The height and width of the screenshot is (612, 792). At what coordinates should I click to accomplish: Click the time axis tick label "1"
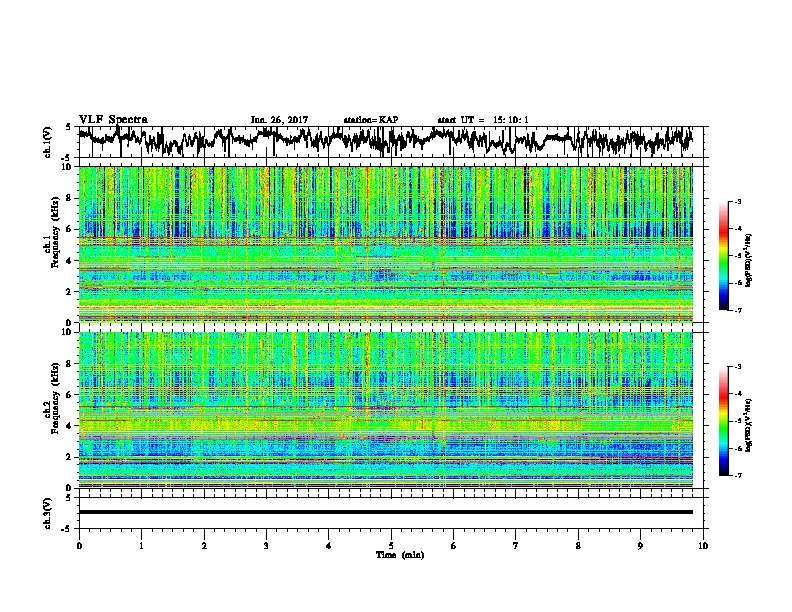click(141, 546)
